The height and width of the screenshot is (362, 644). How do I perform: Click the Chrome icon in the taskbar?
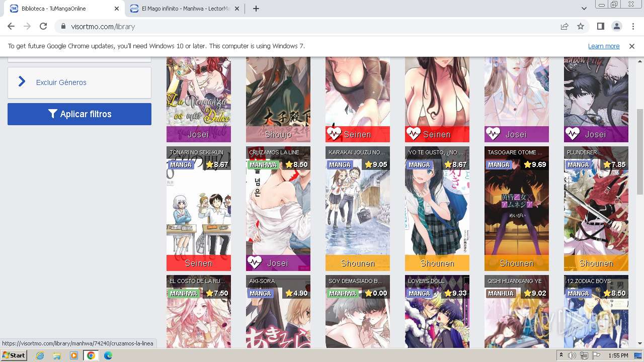pyautogui.click(x=91, y=355)
